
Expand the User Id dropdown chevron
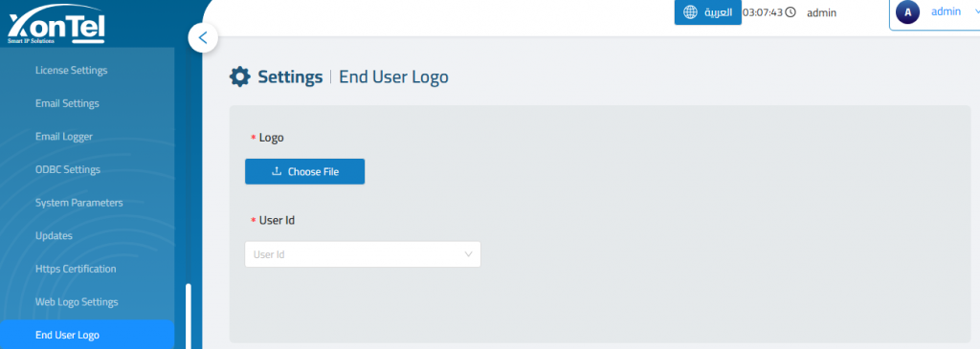point(468,254)
